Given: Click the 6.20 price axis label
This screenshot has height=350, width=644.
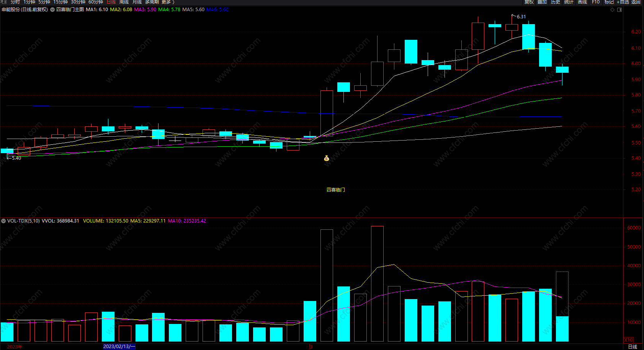Looking at the screenshot, I should 636,32.
